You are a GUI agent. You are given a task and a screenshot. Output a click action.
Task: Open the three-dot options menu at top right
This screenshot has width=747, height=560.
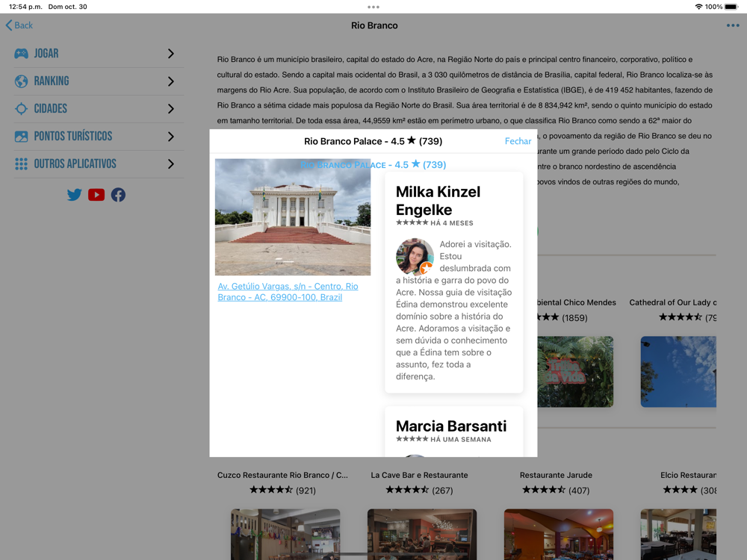click(x=733, y=25)
